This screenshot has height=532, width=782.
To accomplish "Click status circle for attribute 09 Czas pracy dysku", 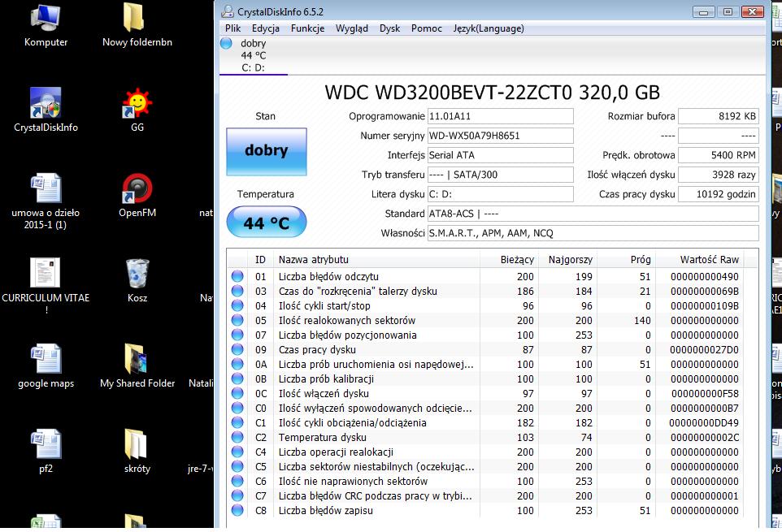I will (237, 349).
